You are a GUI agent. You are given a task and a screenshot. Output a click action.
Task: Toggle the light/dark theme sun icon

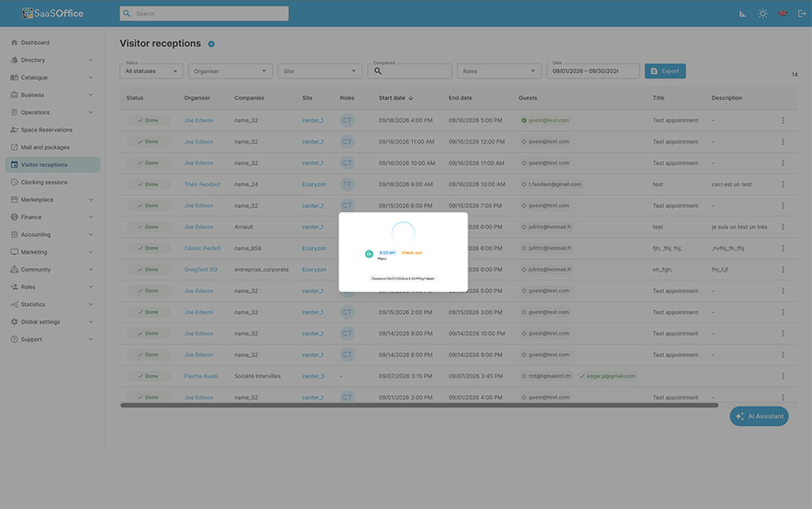[762, 14]
